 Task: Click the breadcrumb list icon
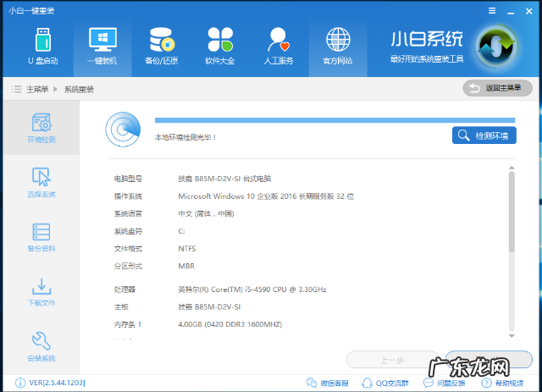click(x=16, y=89)
